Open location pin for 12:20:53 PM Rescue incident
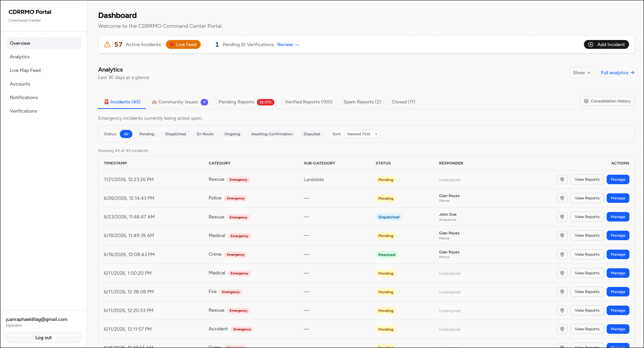This screenshot has width=644, height=348. pyautogui.click(x=562, y=310)
